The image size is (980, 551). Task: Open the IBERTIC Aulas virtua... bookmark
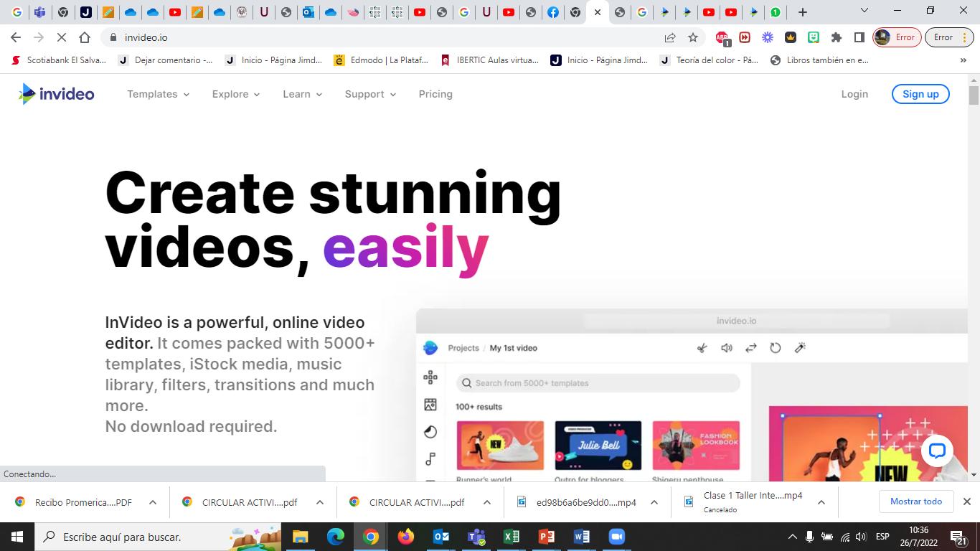pos(489,60)
